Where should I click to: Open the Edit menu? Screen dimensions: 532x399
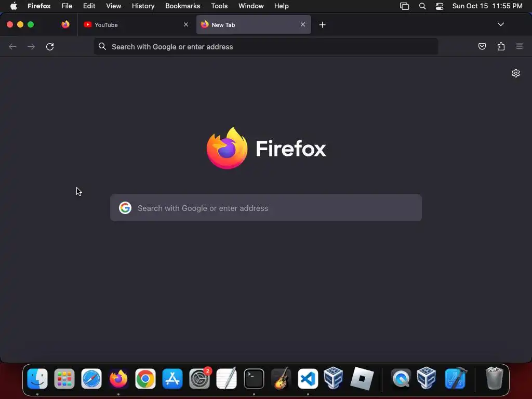[89, 6]
